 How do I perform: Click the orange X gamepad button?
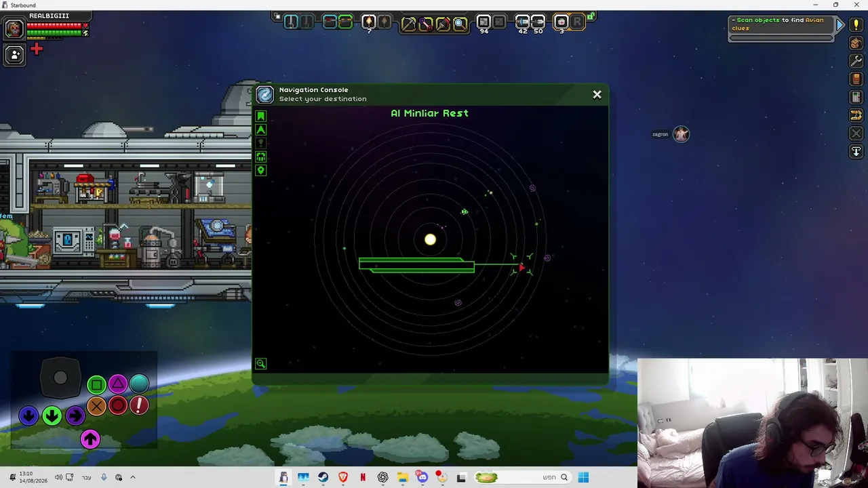tap(96, 406)
